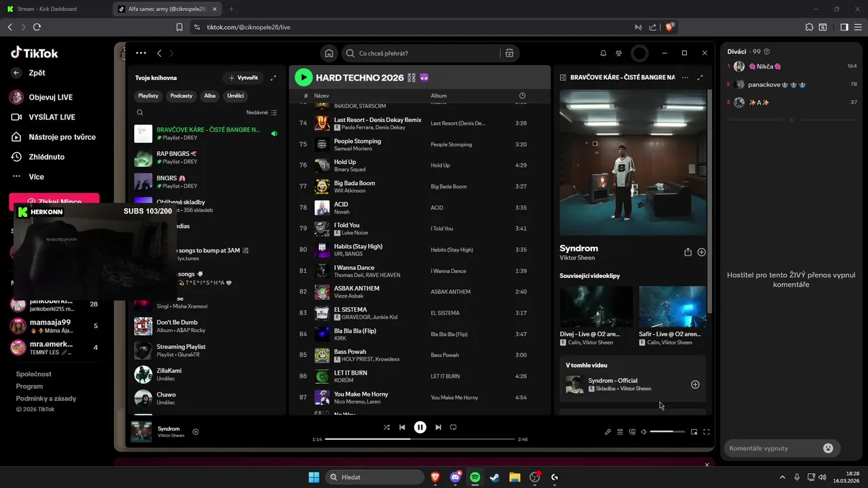Open Spotify three-dot main menu

[x=140, y=53]
